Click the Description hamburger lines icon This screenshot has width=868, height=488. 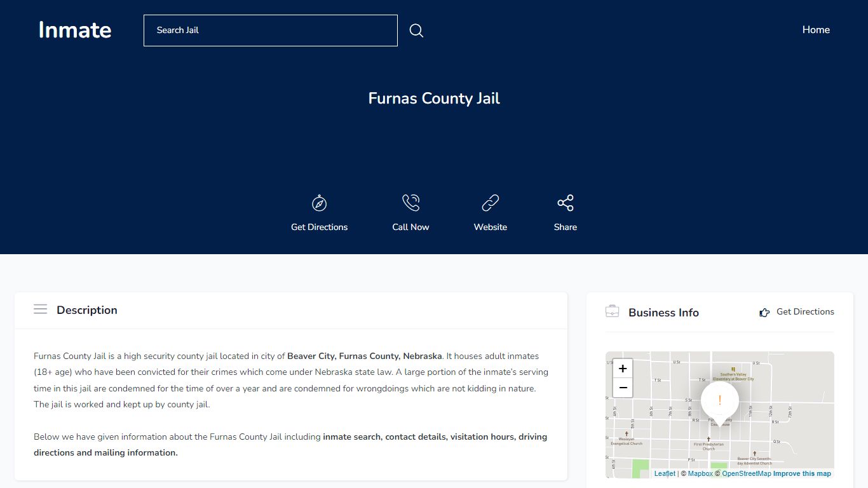point(41,309)
